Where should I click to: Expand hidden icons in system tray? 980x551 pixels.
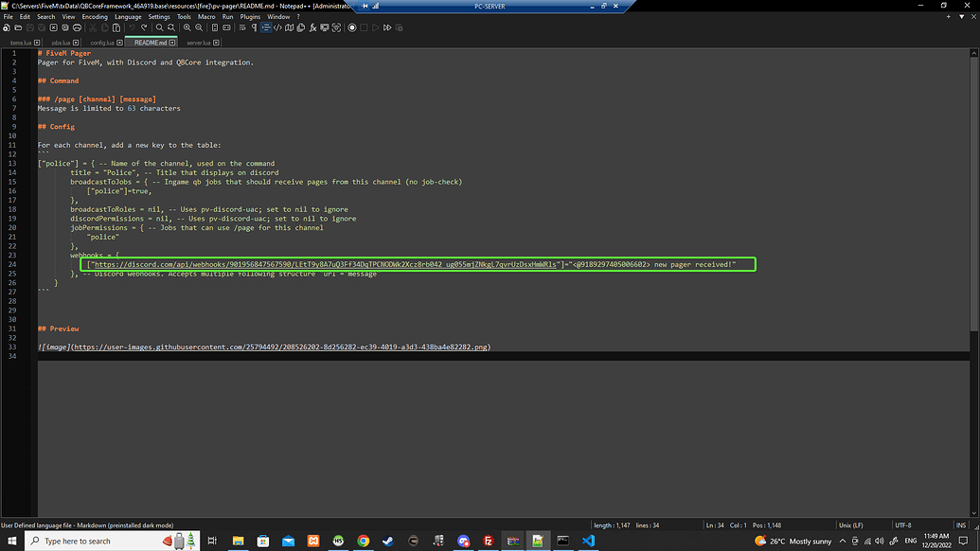click(x=842, y=541)
